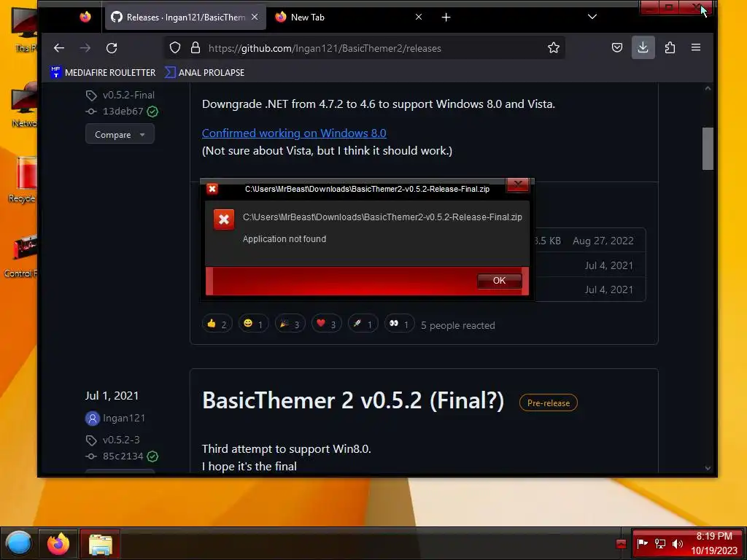Image resolution: width=747 pixels, height=560 pixels.
Task: Open the MEDIAFIRE ROULETTER bookmark
Action: [104, 72]
